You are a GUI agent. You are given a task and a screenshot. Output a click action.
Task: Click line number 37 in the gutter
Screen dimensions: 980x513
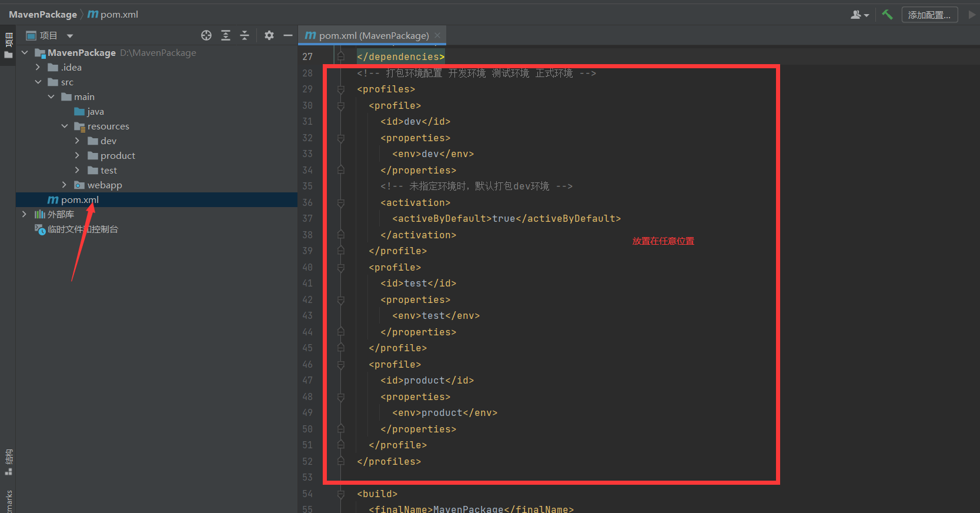[307, 218]
